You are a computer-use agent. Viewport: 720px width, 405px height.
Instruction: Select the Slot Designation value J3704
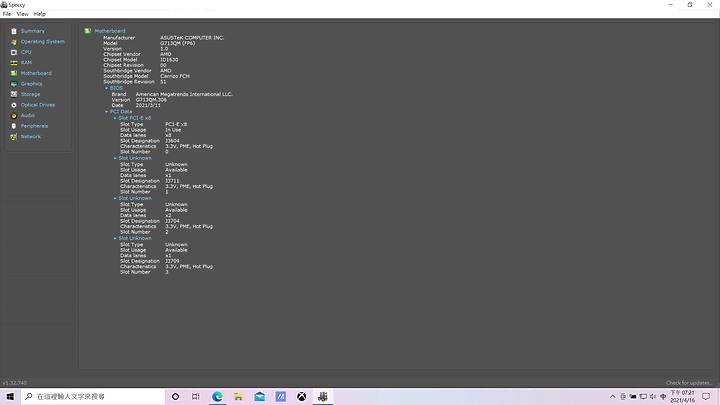(x=172, y=221)
